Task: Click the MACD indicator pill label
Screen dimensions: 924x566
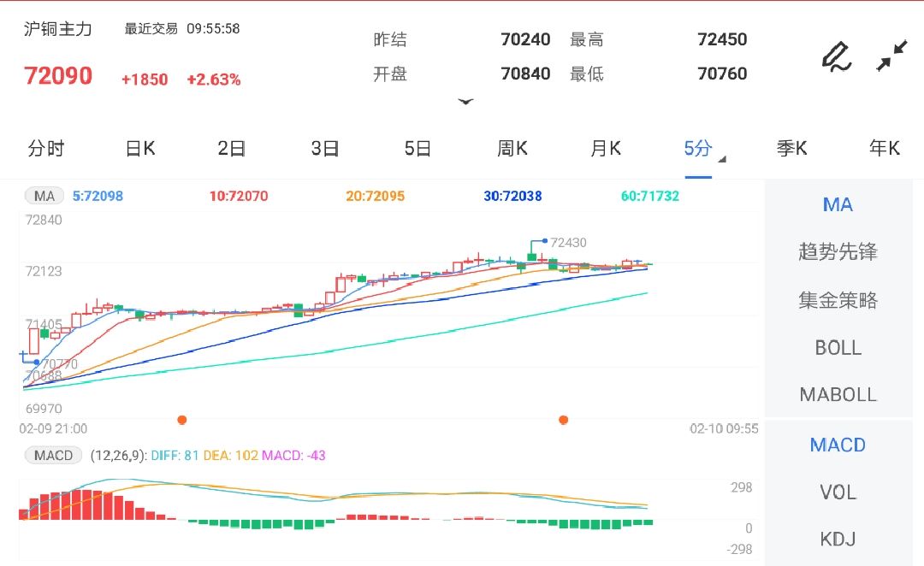Action: 53,455
